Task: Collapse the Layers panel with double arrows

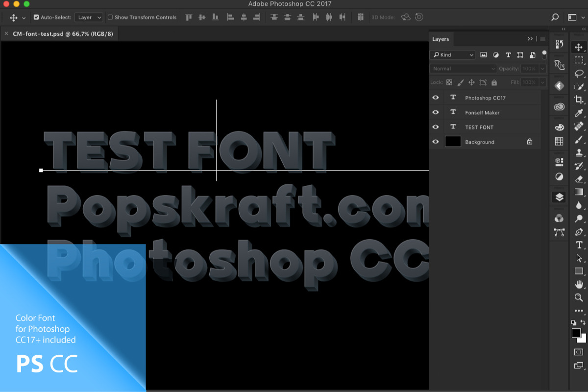Action: pyautogui.click(x=530, y=39)
